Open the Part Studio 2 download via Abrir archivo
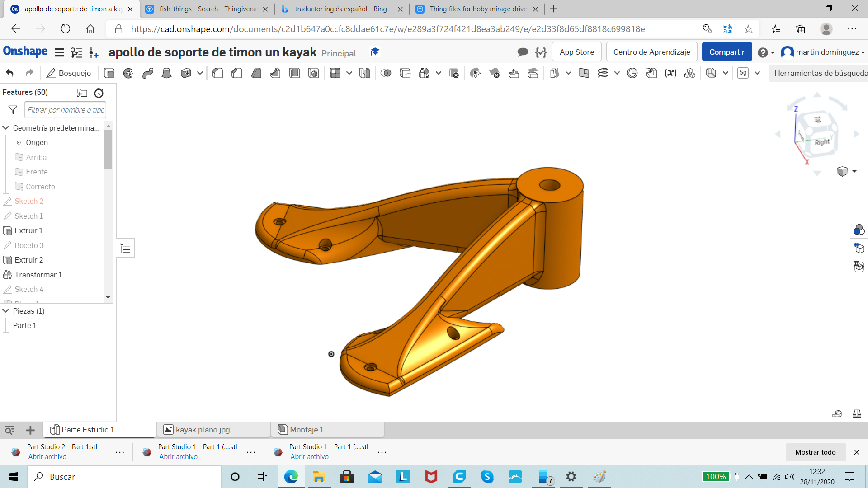Viewport: 868px width, 488px height. [x=47, y=457]
